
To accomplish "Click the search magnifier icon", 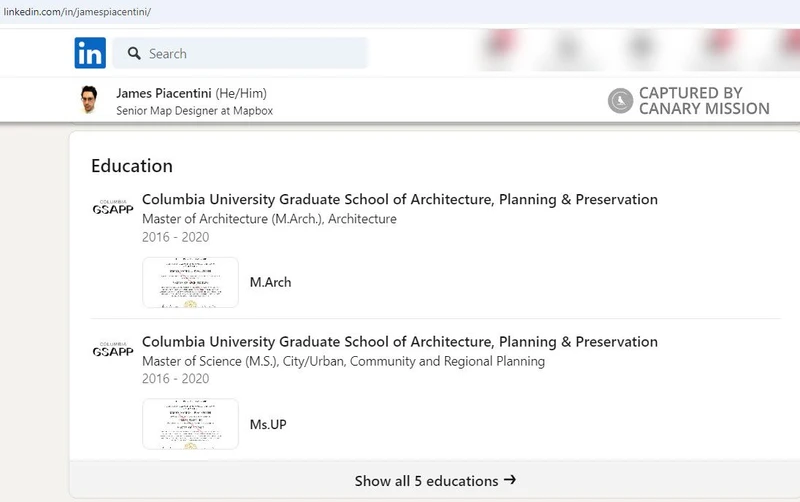I will pyautogui.click(x=134, y=54).
